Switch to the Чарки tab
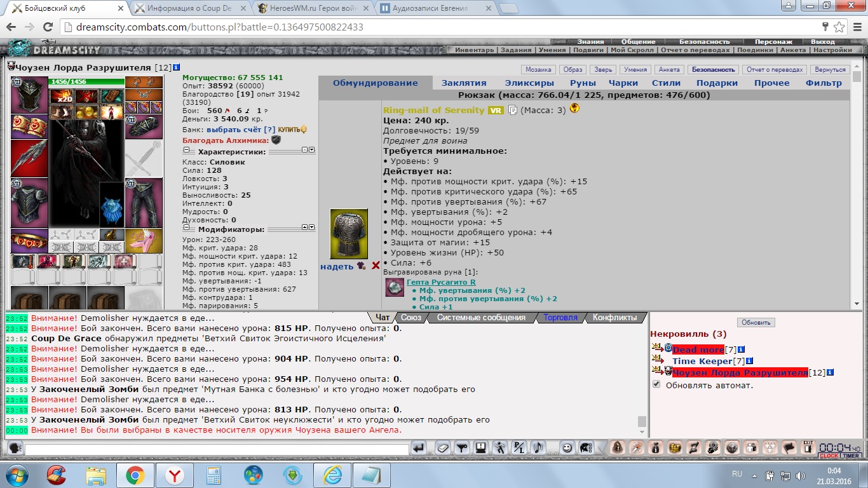Screen dimensions: 868x488 pos(623,83)
